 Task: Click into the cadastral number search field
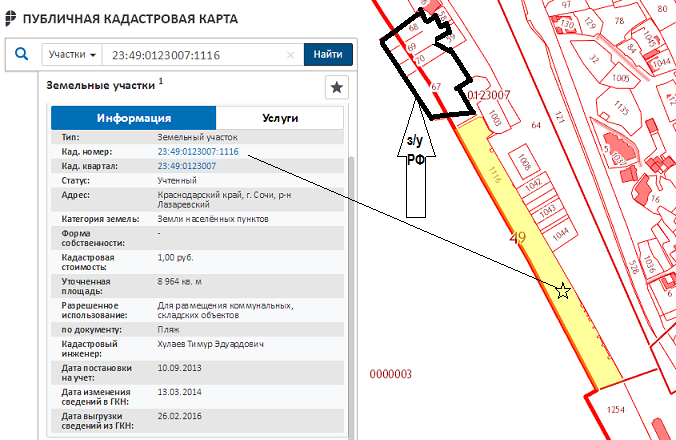coord(195,56)
